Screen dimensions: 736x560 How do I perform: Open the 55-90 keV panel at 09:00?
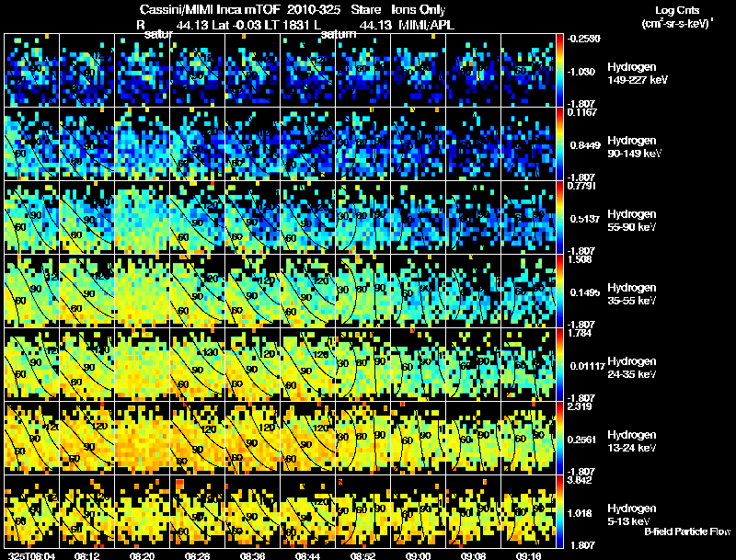(x=418, y=218)
